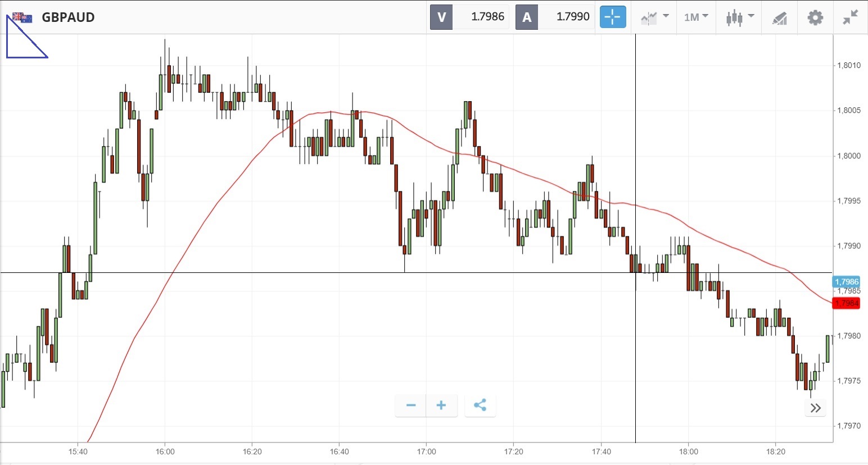Click the 16:00 time axis label
The image size is (868, 465).
tap(165, 452)
